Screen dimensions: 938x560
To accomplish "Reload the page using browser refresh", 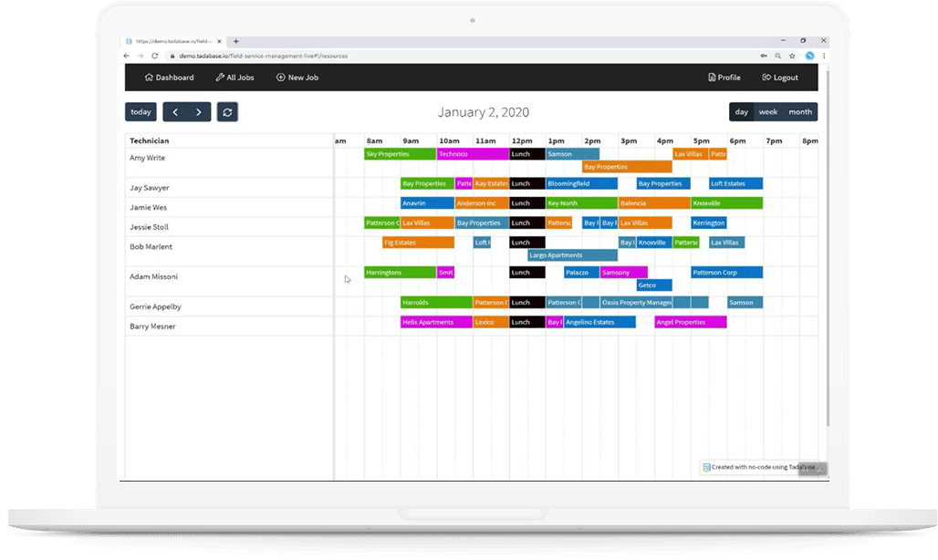I will [x=155, y=56].
